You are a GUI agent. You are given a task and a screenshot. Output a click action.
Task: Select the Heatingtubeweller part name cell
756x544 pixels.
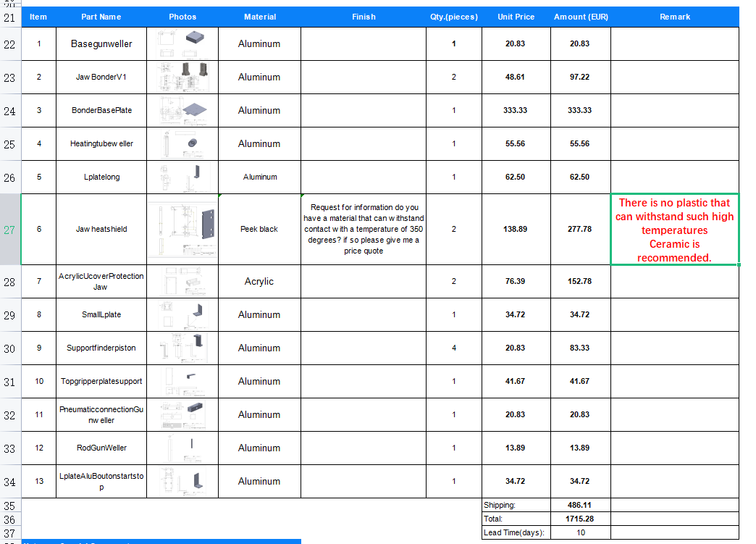101,143
